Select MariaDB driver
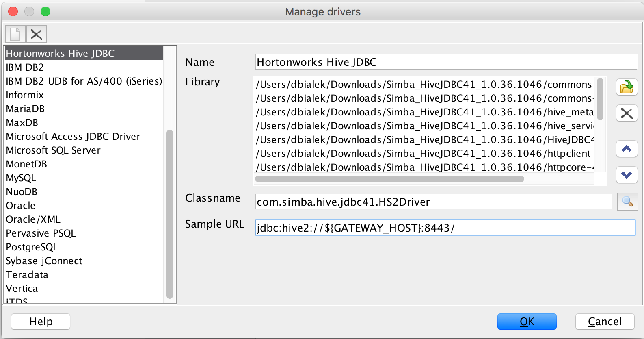The image size is (644, 339). [x=84, y=109]
